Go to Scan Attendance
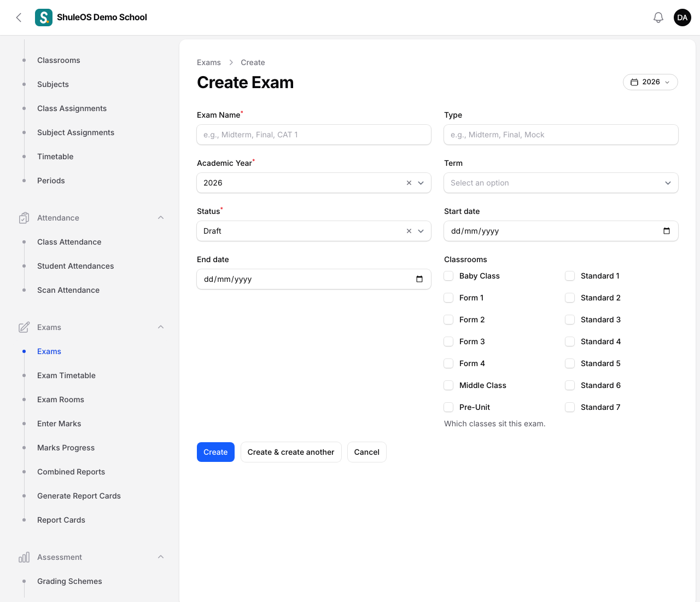This screenshot has height=602, width=700. [68, 290]
